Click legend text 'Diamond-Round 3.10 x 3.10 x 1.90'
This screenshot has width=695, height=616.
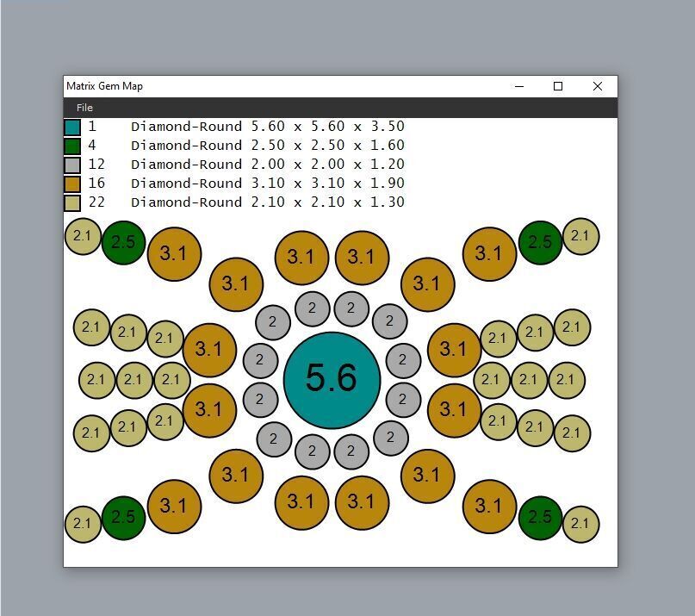268,184
